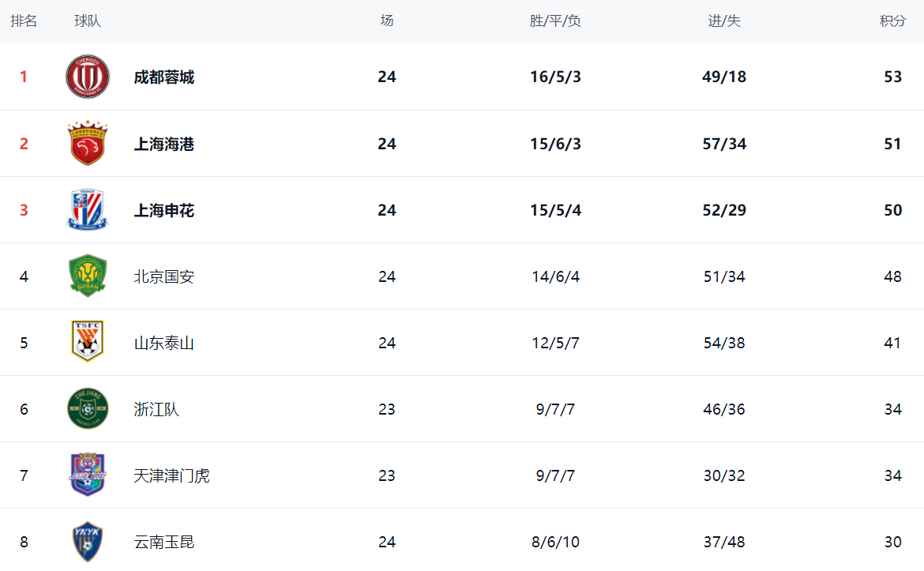Click the Tianjin Jinmen Tiger badge
This screenshot has height=571, width=924.
(x=87, y=475)
